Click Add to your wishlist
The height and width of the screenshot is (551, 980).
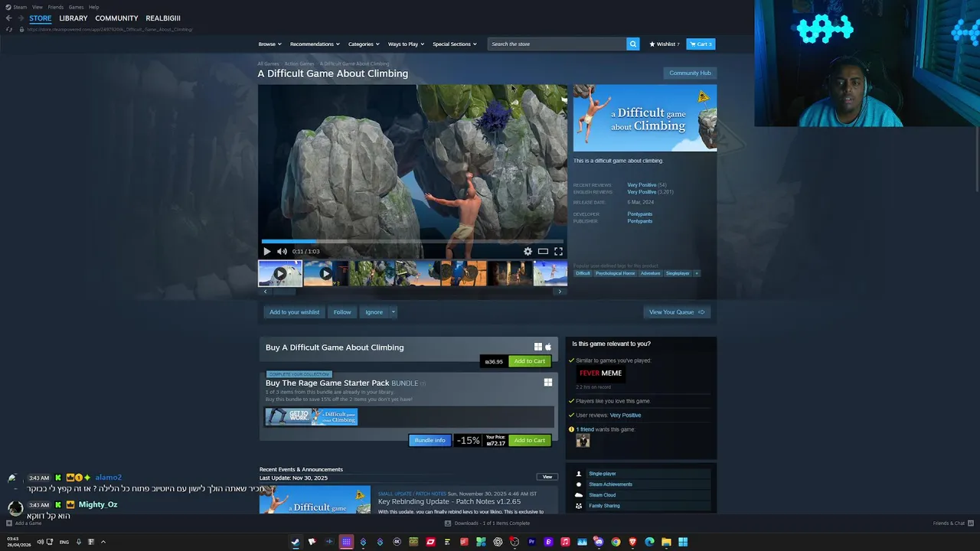coord(295,312)
